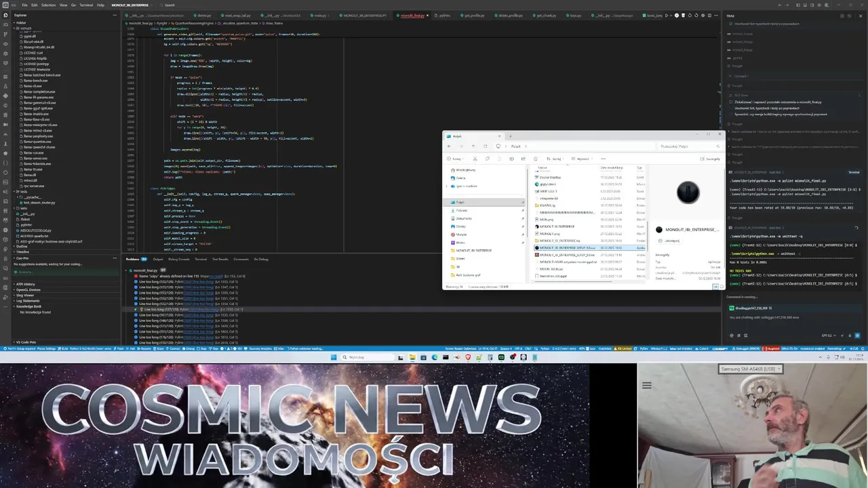Open File Explorer icon on taskbar
This screenshot has width=868, height=488.
click(x=412, y=357)
